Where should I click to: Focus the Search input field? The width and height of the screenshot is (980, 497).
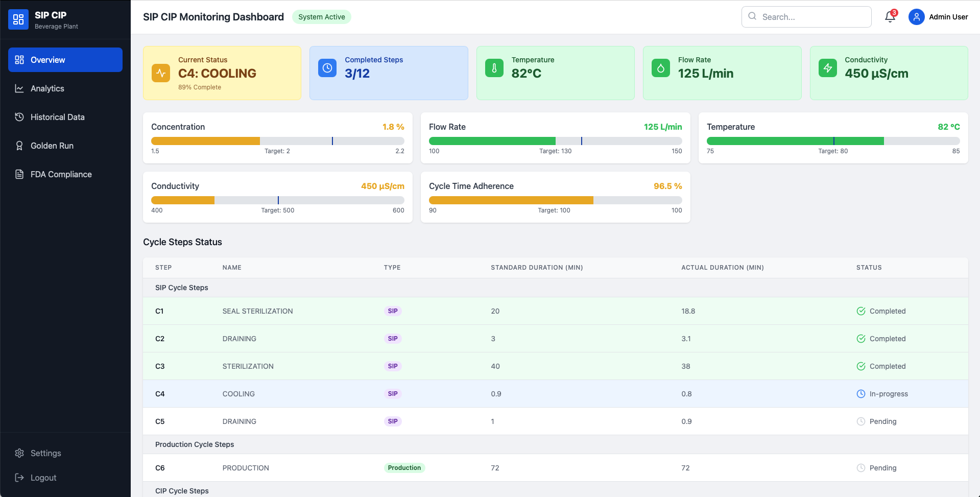tap(812, 17)
